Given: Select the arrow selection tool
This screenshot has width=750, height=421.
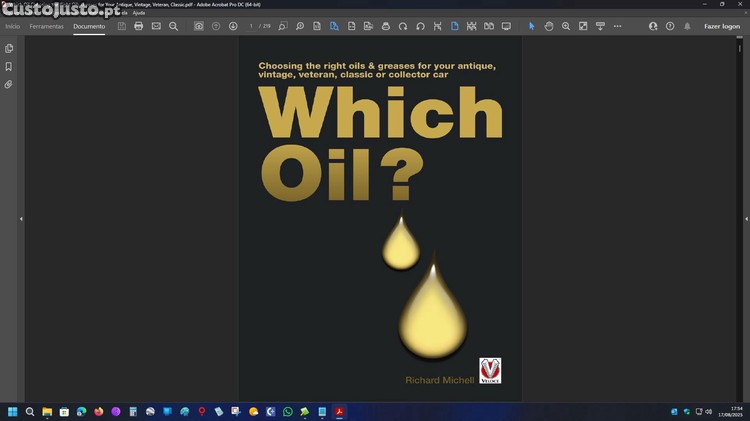Looking at the screenshot, I should click(x=531, y=26).
